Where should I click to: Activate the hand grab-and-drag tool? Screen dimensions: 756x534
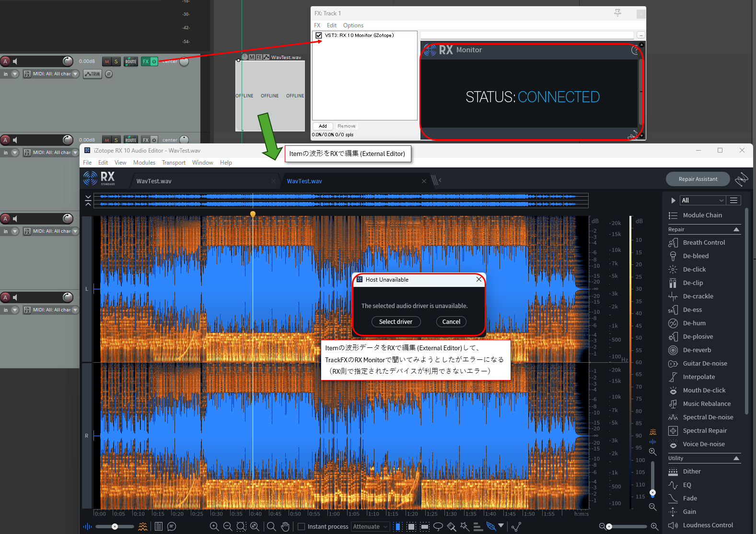pos(285,526)
